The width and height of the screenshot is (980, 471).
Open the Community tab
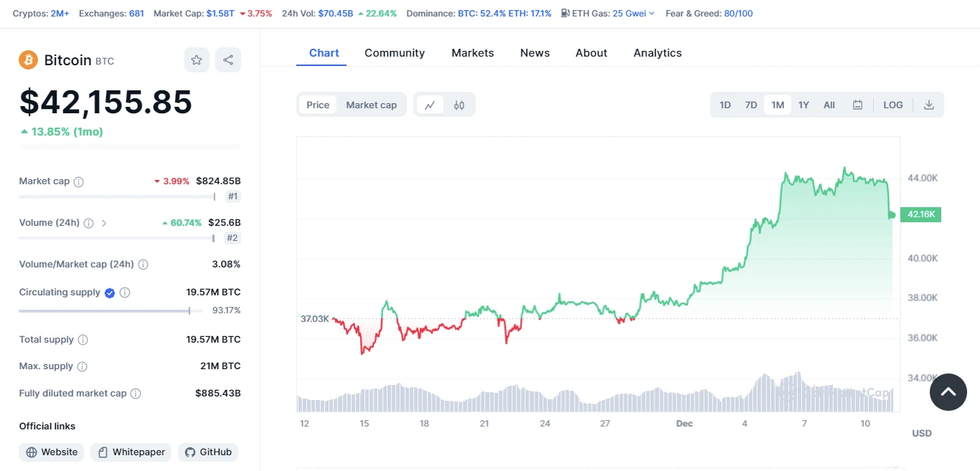point(395,53)
